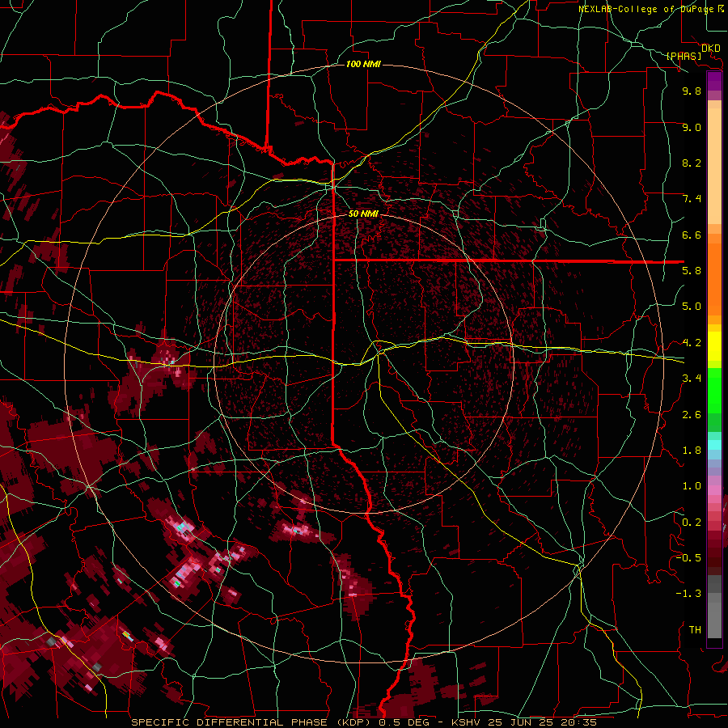
Task: Click the 3.4 scale value
Action: 692,379
